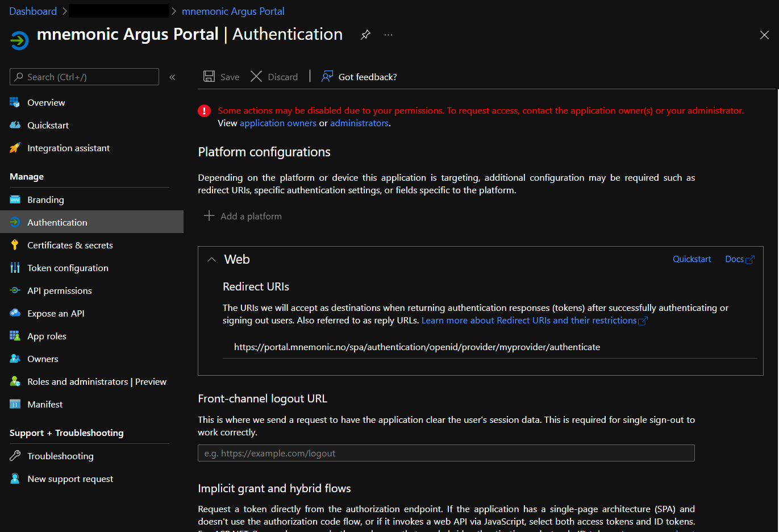Image resolution: width=779 pixels, height=532 pixels.
Task: Click the Dashboard breadcrumb link
Action: click(33, 11)
